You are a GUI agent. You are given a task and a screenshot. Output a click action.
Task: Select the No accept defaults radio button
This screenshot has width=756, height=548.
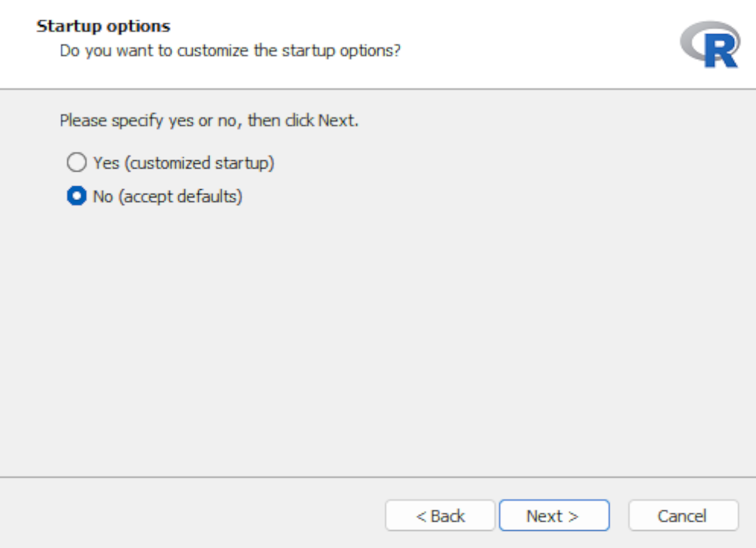[x=77, y=196]
